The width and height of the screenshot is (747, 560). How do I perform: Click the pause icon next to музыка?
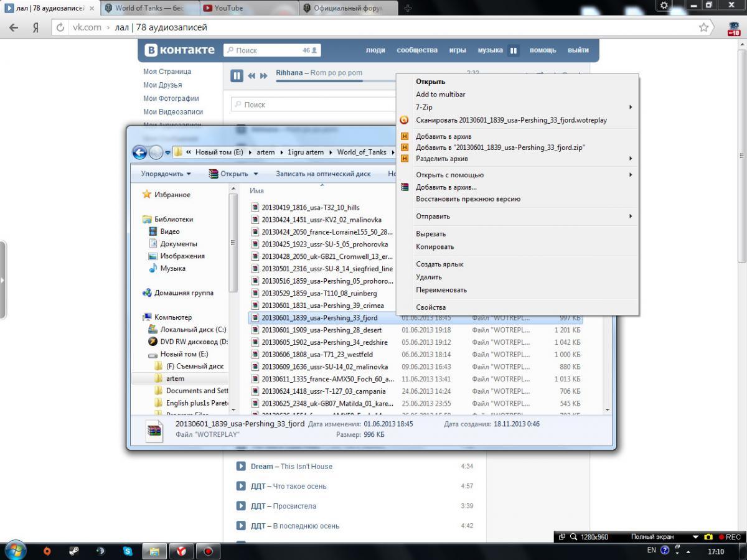pyautogui.click(x=514, y=50)
